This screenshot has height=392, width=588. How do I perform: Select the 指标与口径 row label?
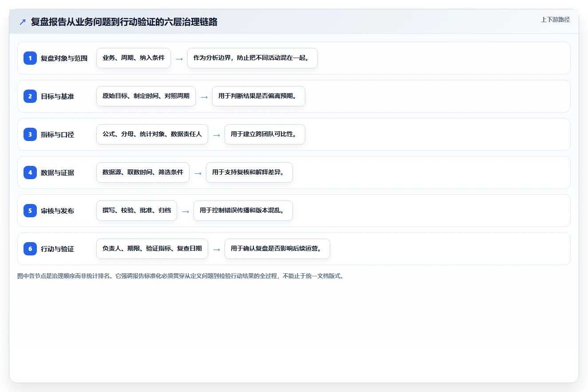(x=57, y=134)
